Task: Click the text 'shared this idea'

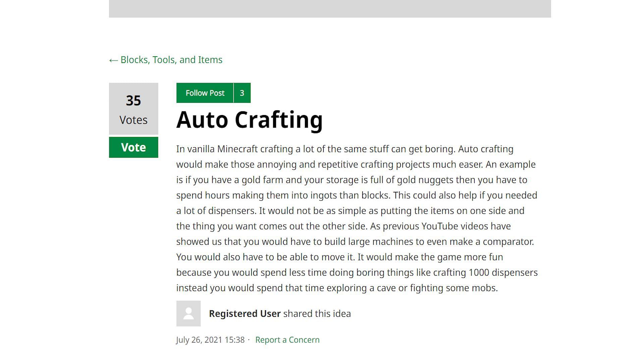Action: coord(317,313)
